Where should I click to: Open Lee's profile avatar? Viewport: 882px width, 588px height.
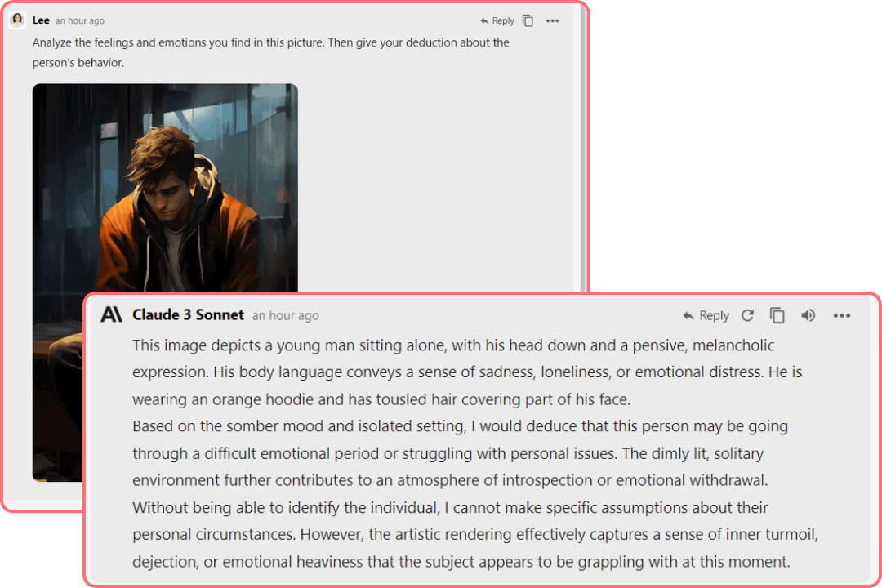click(x=17, y=20)
